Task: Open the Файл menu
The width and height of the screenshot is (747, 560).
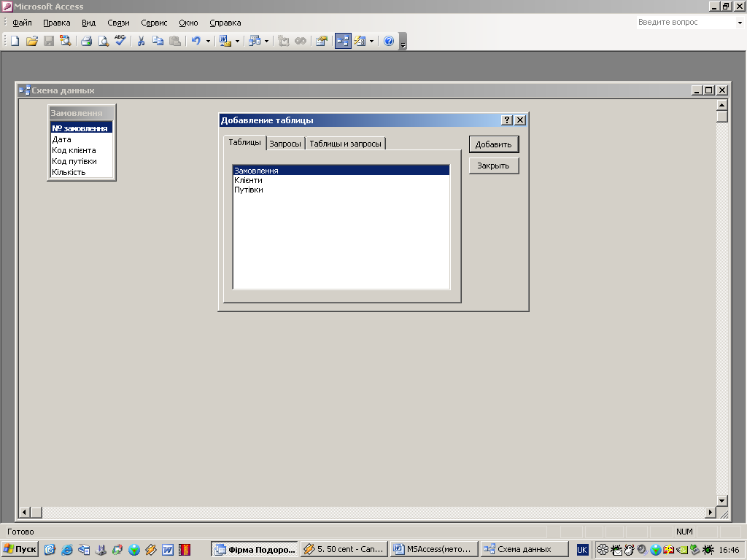Action: (x=22, y=23)
